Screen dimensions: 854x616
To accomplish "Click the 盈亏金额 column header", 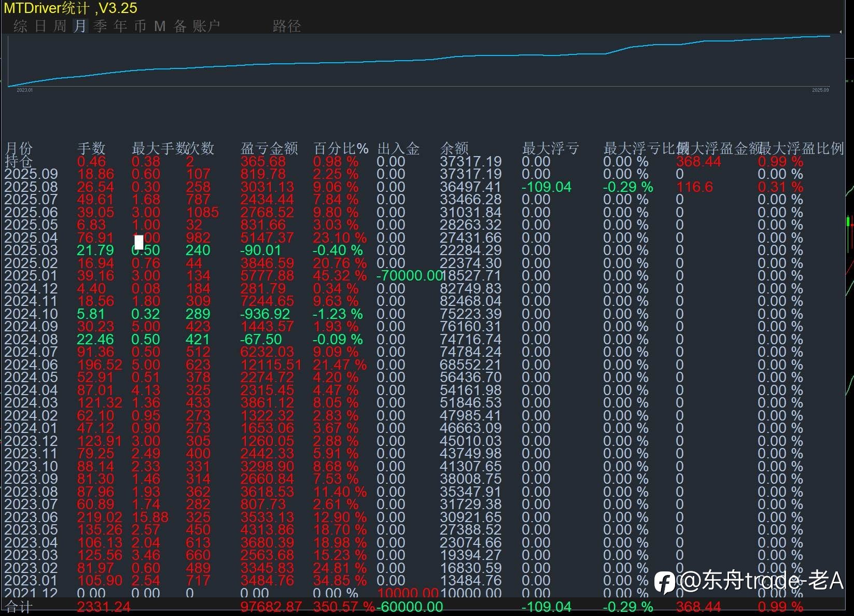I will click(x=269, y=149).
